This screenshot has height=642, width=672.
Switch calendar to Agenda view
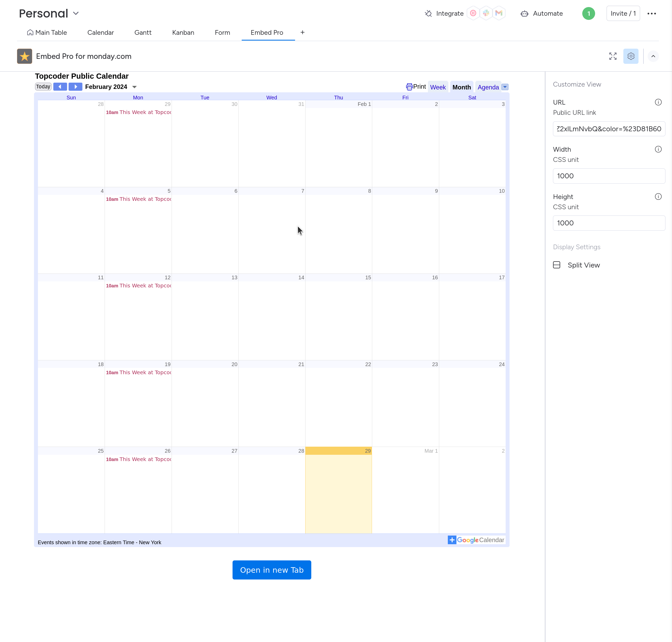tap(488, 87)
